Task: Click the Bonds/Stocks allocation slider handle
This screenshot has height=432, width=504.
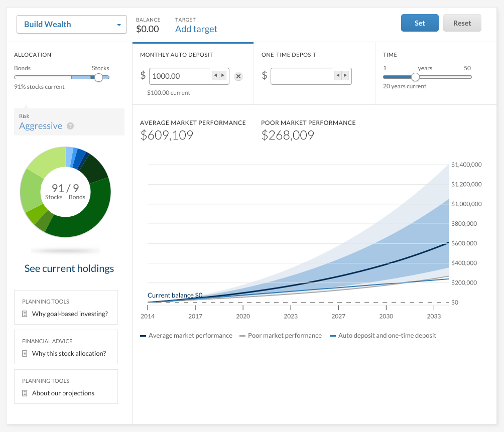Action: 98,77
